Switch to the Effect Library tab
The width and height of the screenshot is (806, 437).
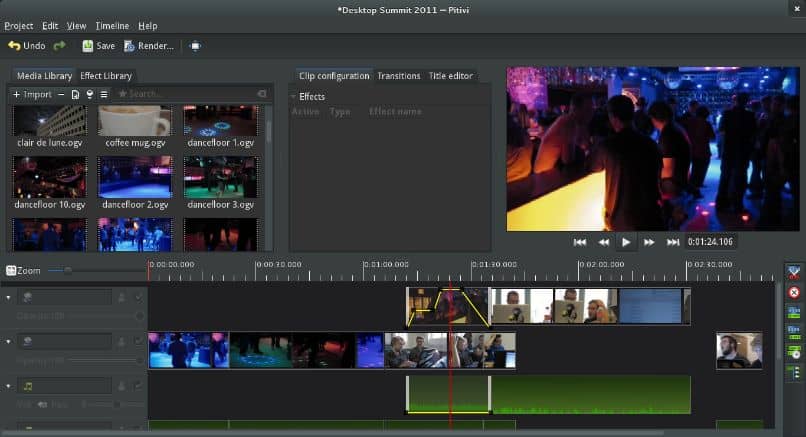pyautogui.click(x=106, y=76)
